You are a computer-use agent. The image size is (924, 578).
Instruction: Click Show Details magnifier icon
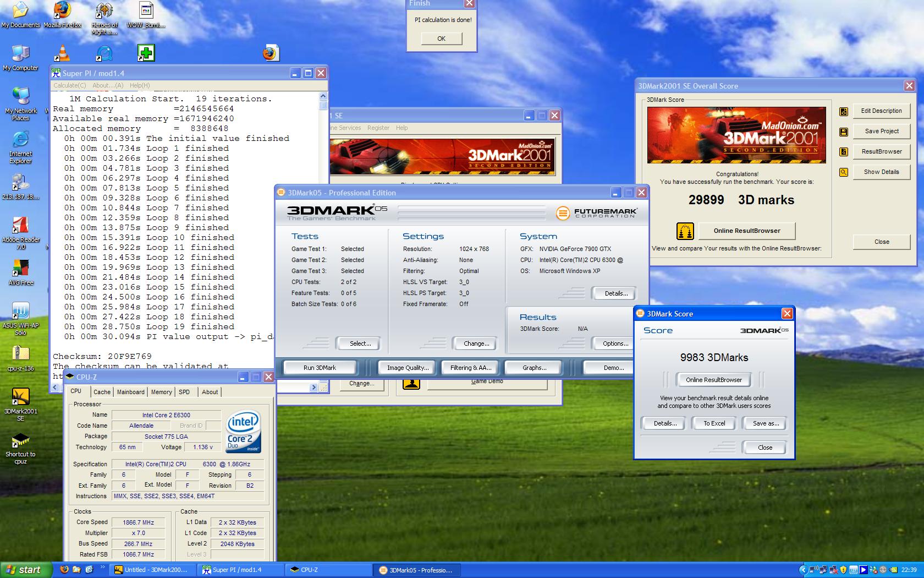pyautogui.click(x=844, y=172)
